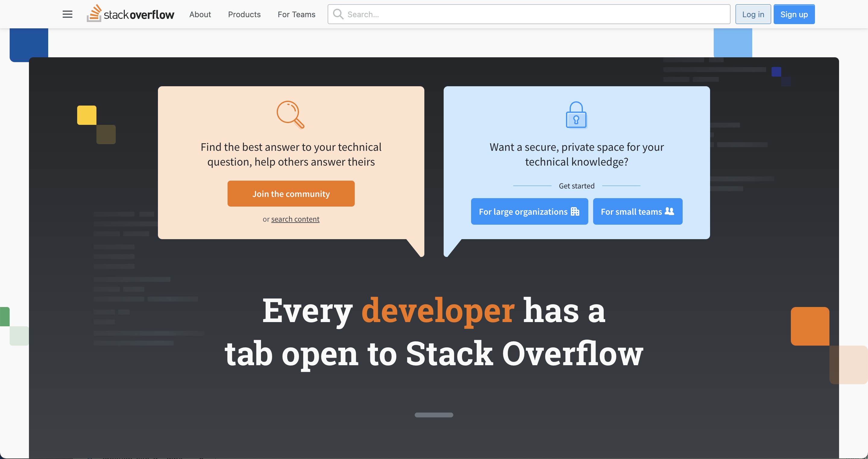
Task: Choose For small teams
Action: [637, 211]
